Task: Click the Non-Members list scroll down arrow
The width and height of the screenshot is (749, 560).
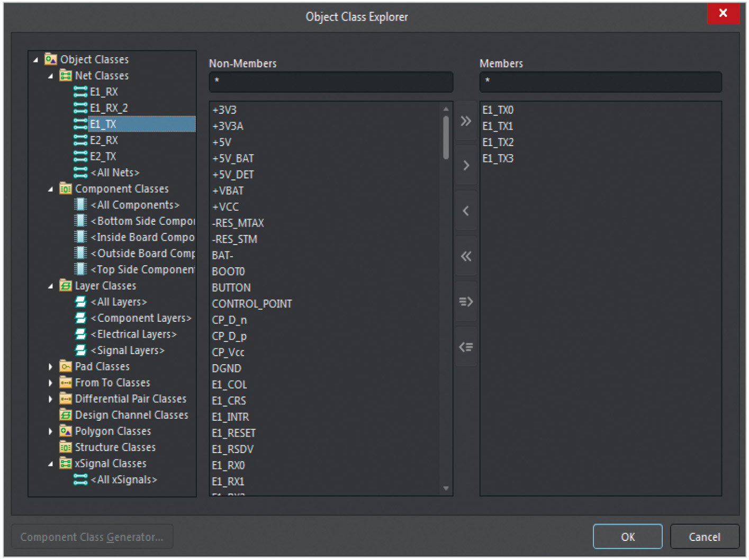Action: click(x=446, y=489)
